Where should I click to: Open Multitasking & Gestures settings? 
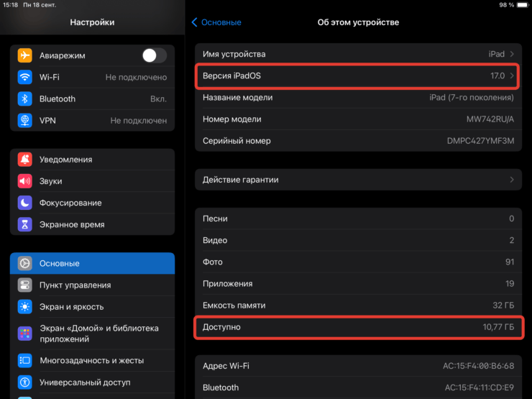92,360
